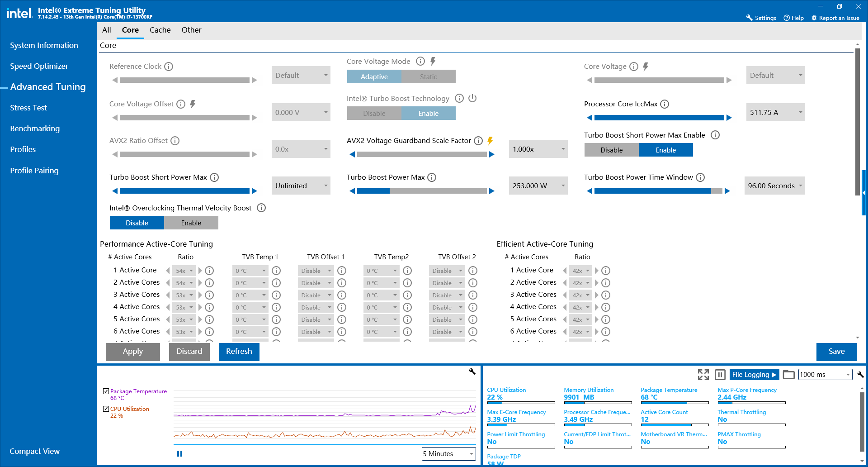868x467 pixels.
Task: Expand the monitor panel to full view
Action: tap(703, 375)
